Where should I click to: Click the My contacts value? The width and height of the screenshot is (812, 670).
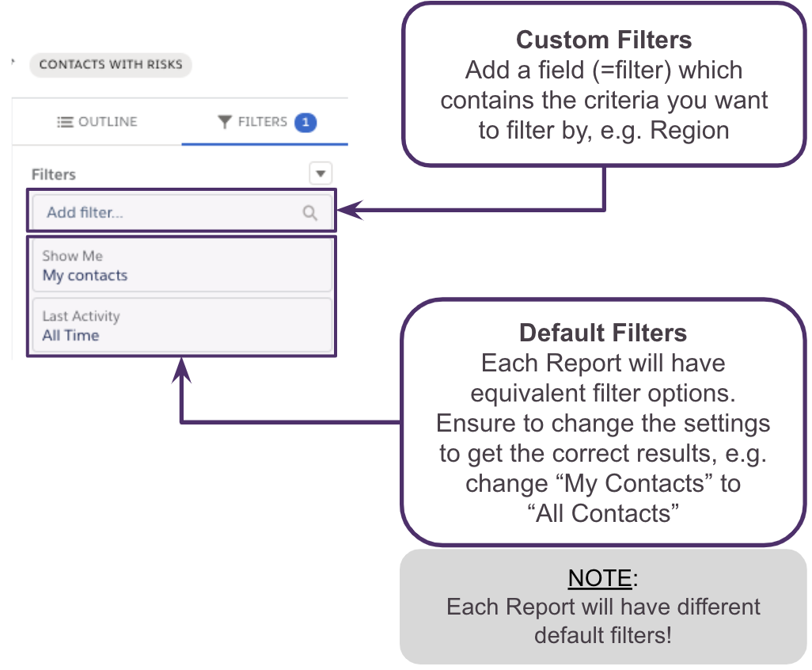point(85,276)
